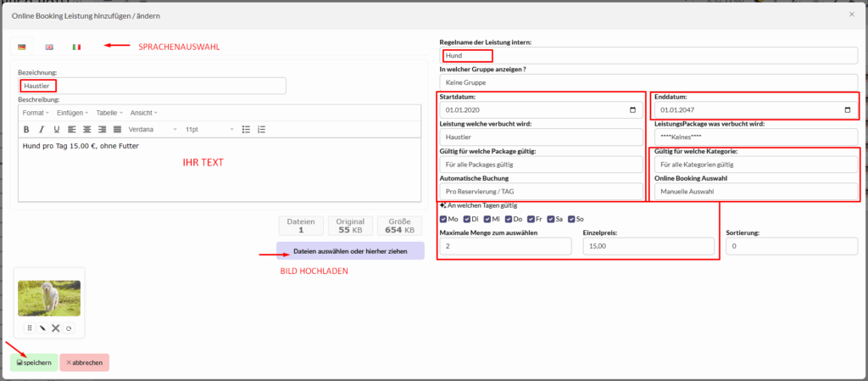Open the Verdana font family dropdown
Viewport: 868px width, 381px height.
(x=153, y=130)
